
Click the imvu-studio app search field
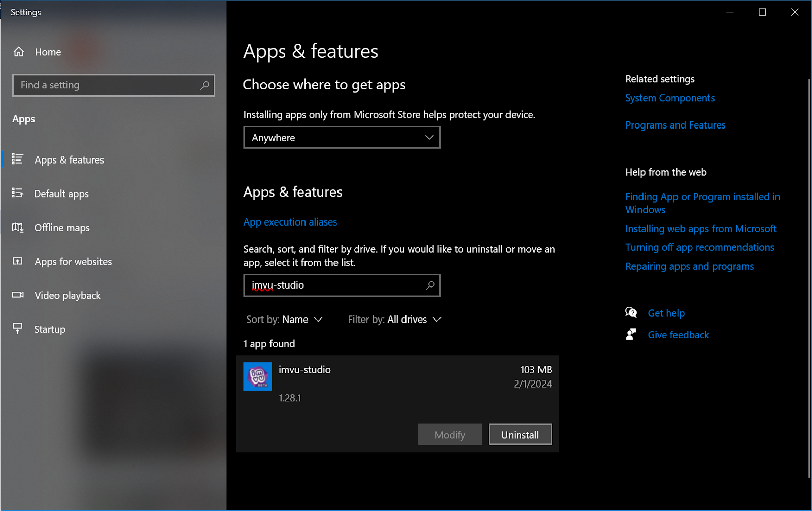(342, 285)
